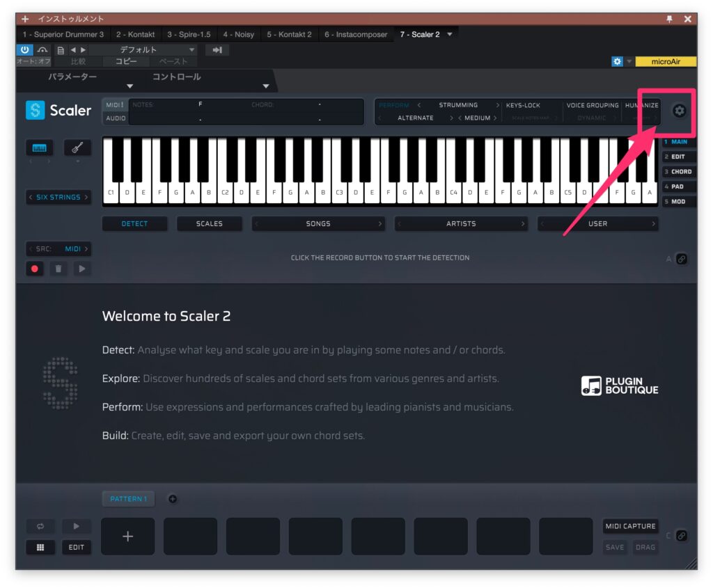Click the first empty chord slot with plus

click(x=128, y=536)
